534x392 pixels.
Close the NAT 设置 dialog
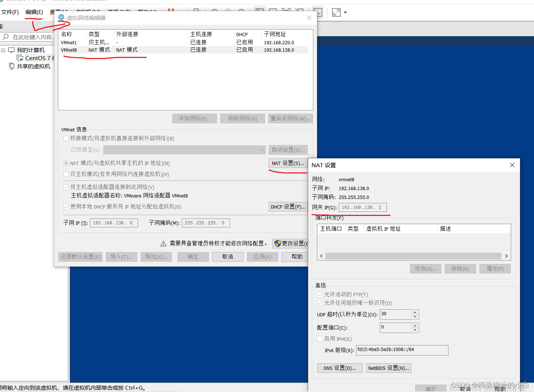pyautogui.click(x=512, y=165)
